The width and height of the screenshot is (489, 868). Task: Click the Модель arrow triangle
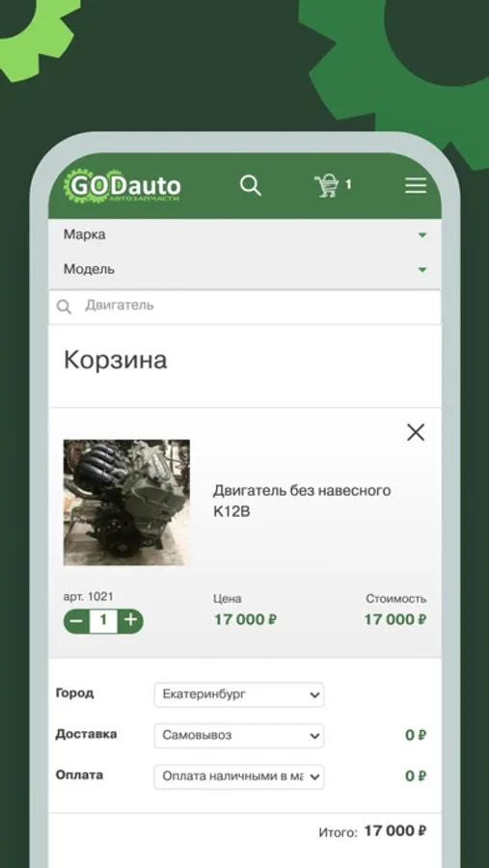click(x=422, y=270)
